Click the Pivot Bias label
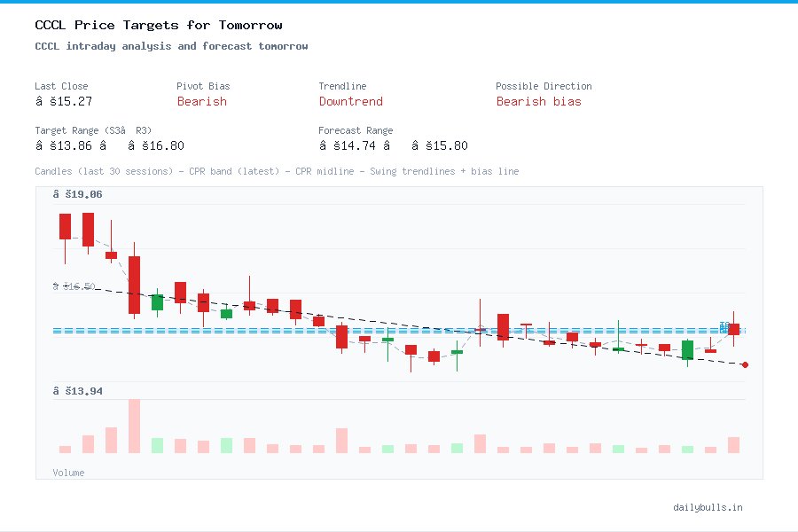 coord(203,86)
